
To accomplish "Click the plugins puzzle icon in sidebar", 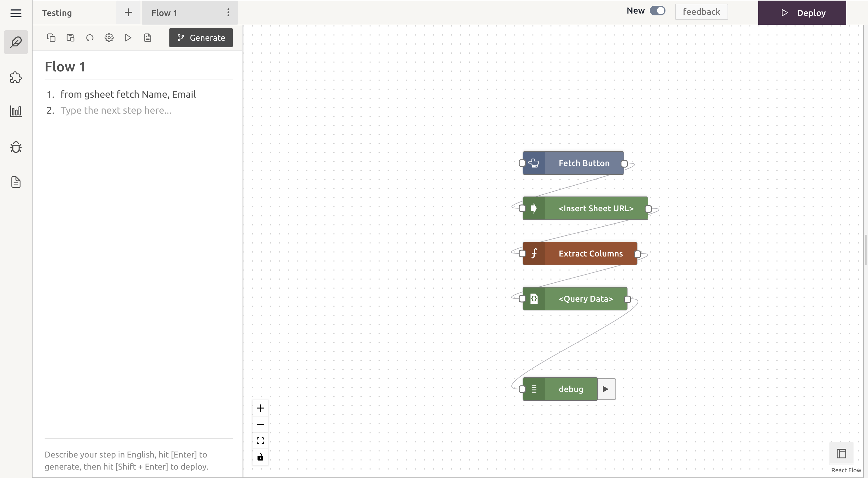I will click(16, 77).
